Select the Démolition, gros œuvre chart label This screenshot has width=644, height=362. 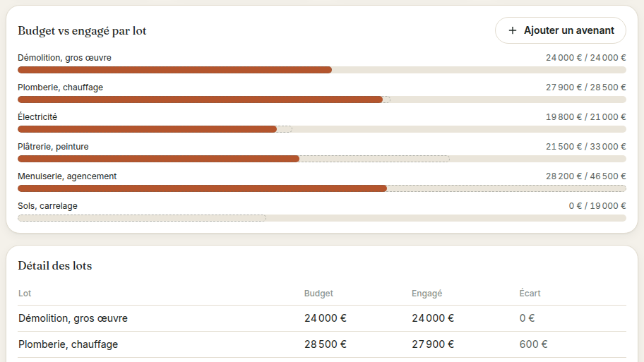click(64, 58)
